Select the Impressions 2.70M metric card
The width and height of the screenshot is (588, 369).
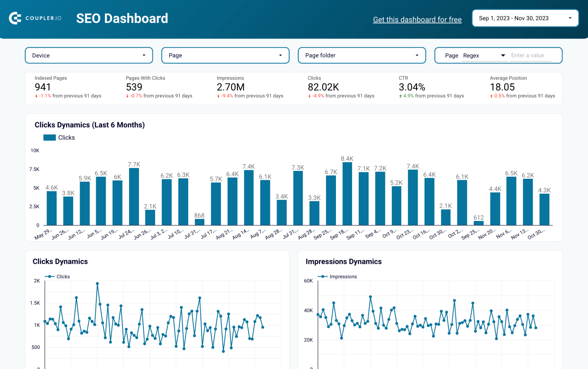pos(250,87)
